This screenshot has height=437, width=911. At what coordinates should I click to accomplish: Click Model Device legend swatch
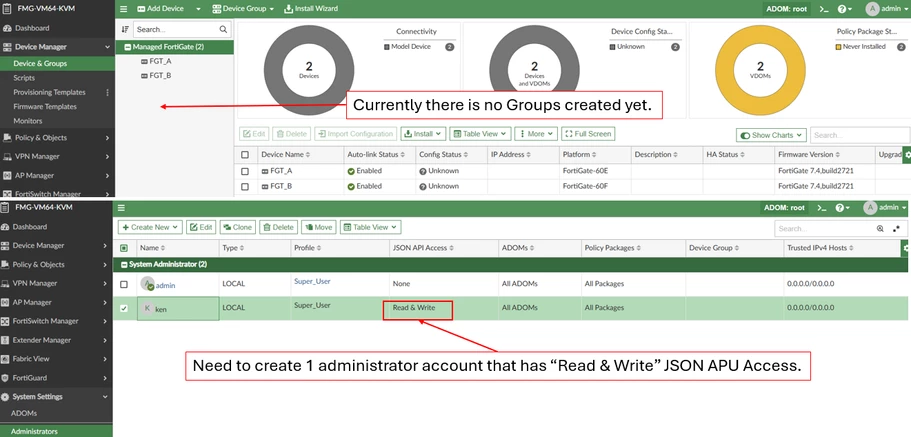click(x=387, y=46)
